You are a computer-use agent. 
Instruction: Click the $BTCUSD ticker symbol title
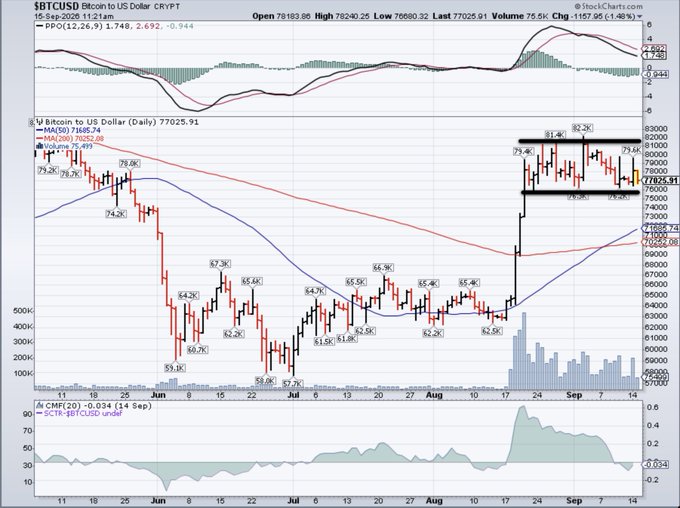coord(57,6)
